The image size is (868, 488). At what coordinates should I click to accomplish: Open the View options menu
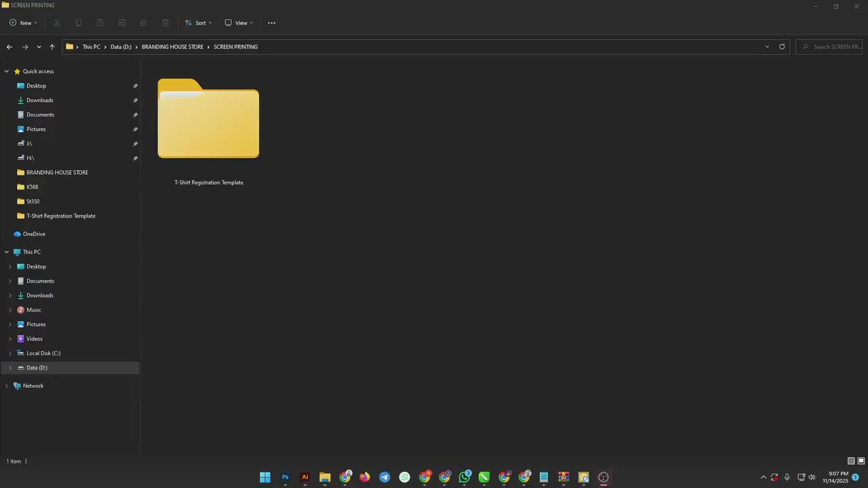[239, 23]
